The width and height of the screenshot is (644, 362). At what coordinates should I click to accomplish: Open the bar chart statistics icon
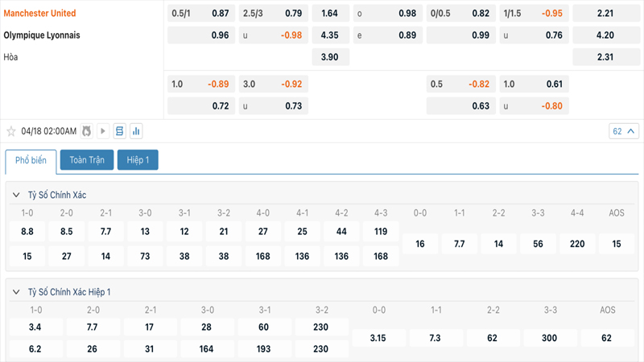[136, 131]
